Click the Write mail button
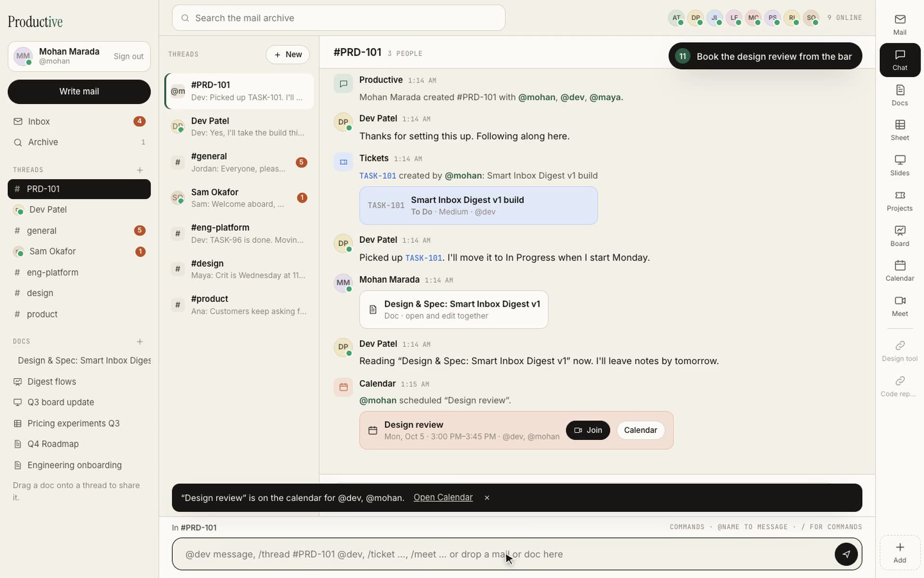The image size is (924, 578). [x=79, y=92]
